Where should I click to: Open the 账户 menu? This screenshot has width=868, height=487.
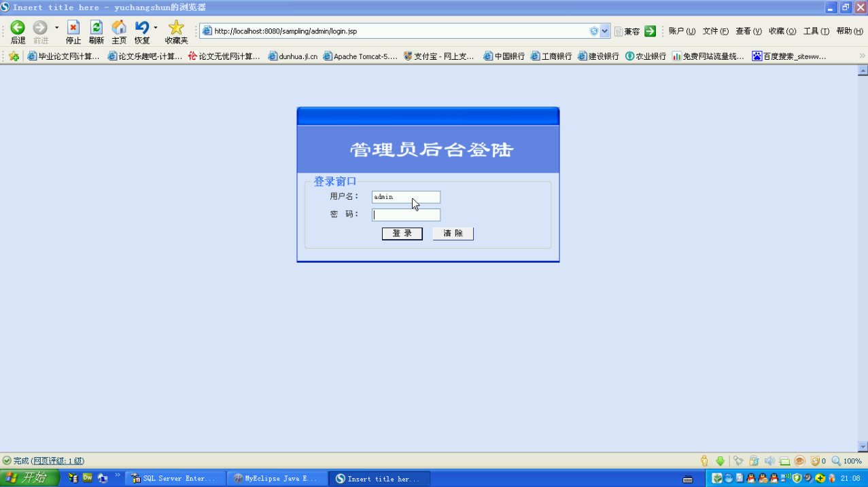(x=682, y=31)
